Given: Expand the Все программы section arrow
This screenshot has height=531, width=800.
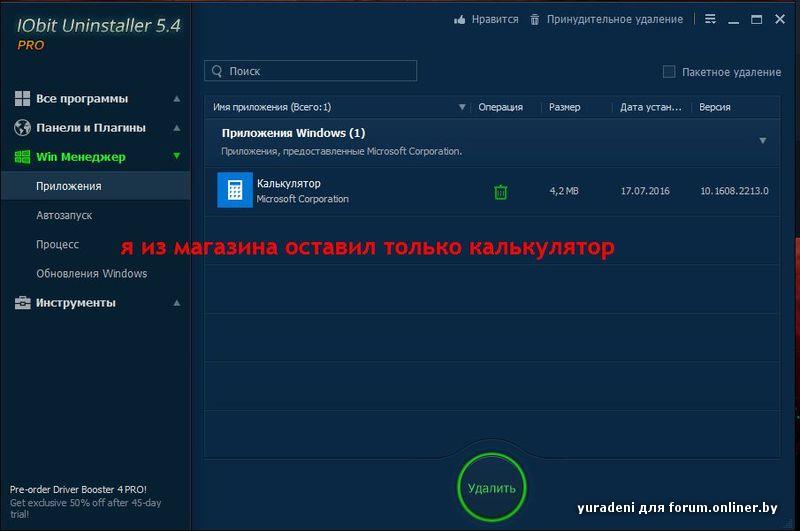Looking at the screenshot, I should (177, 98).
